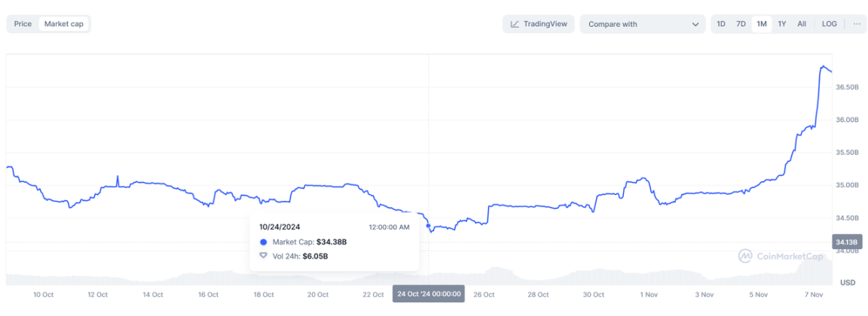Select the 1D time range
This screenshot has width=868, height=316.
click(721, 24)
